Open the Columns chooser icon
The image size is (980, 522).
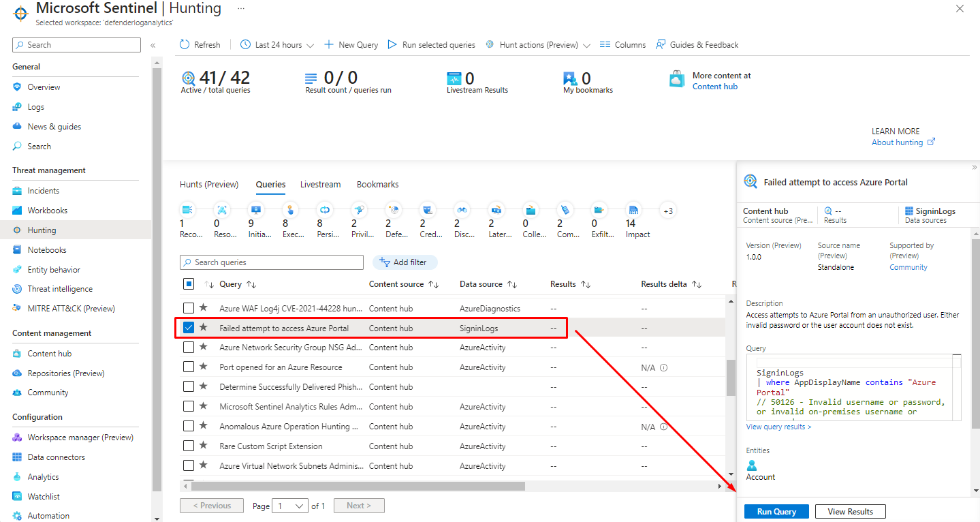click(x=605, y=45)
